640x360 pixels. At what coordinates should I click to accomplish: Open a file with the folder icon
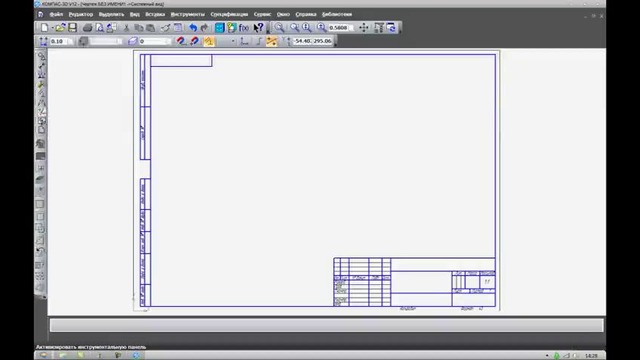point(60,28)
